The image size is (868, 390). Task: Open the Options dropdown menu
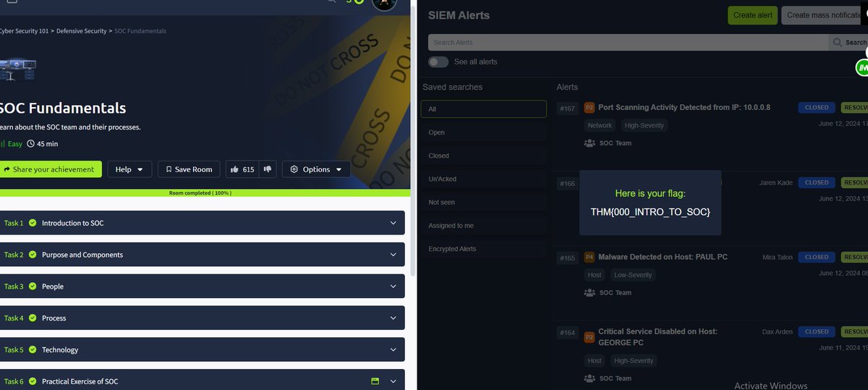(x=316, y=169)
